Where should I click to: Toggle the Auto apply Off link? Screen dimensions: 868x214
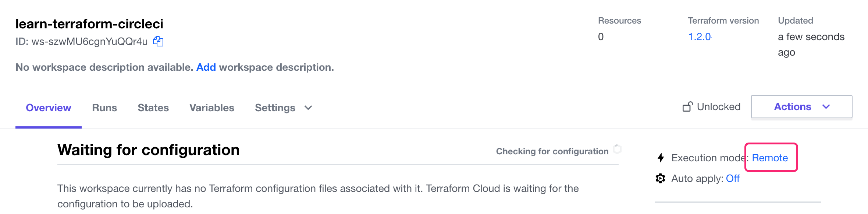click(x=733, y=179)
